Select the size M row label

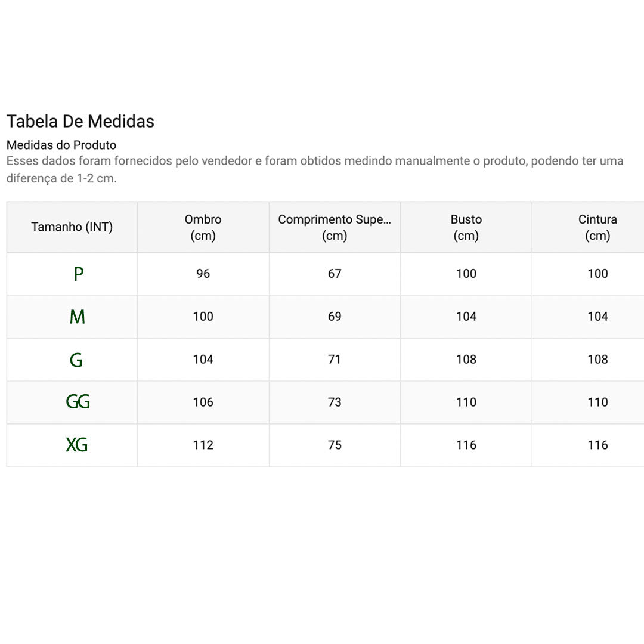[77, 317]
